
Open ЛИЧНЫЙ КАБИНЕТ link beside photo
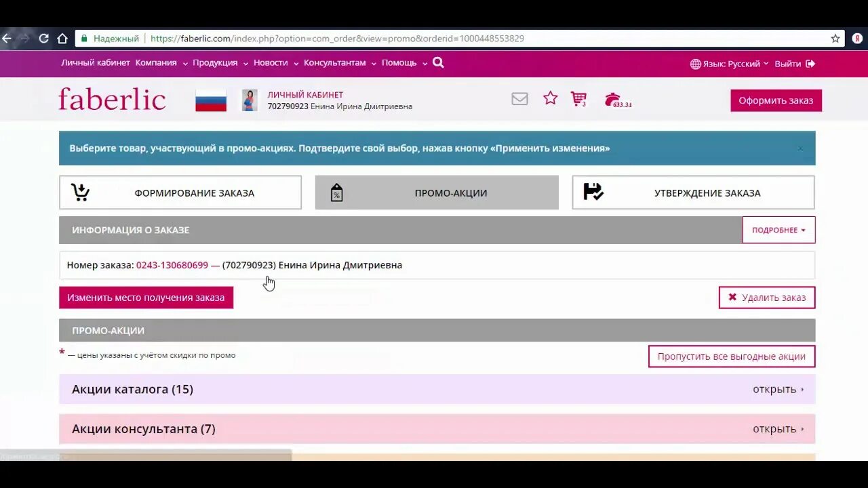pyautogui.click(x=305, y=95)
